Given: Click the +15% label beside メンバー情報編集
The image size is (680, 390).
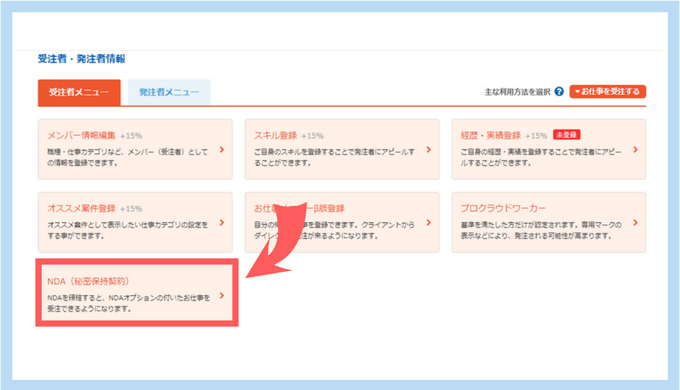Looking at the screenshot, I should (131, 136).
